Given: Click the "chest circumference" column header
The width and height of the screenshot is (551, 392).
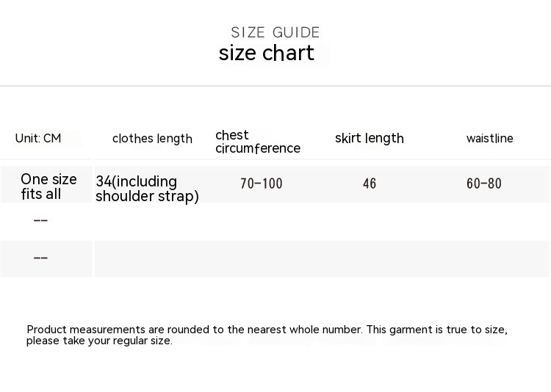Looking at the screenshot, I should (257, 142).
